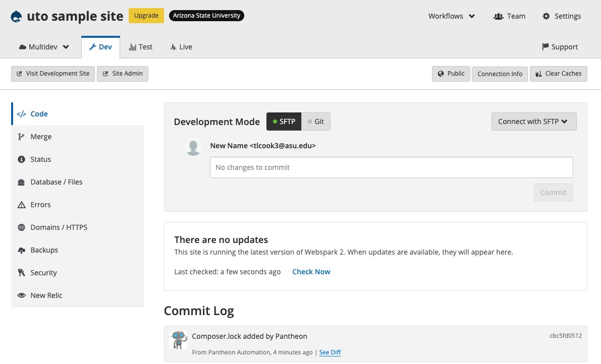601x364 pixels.
Task: Open the Security section in sidebar
Action: pos(77,273)
